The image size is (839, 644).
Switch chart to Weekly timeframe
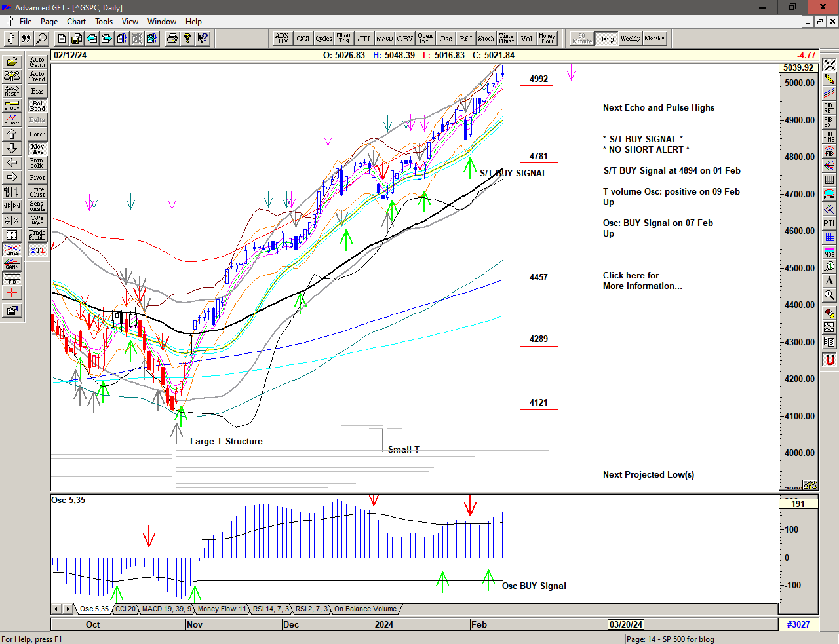pyautogui.click(x=630, y=39)
